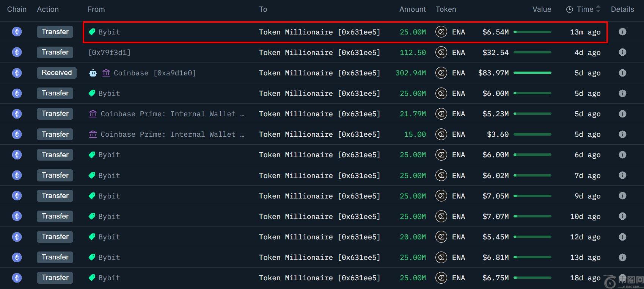Click info icon for the 13m ago transfer
Viewport: 644px width, 289px height.
(622, 32)
